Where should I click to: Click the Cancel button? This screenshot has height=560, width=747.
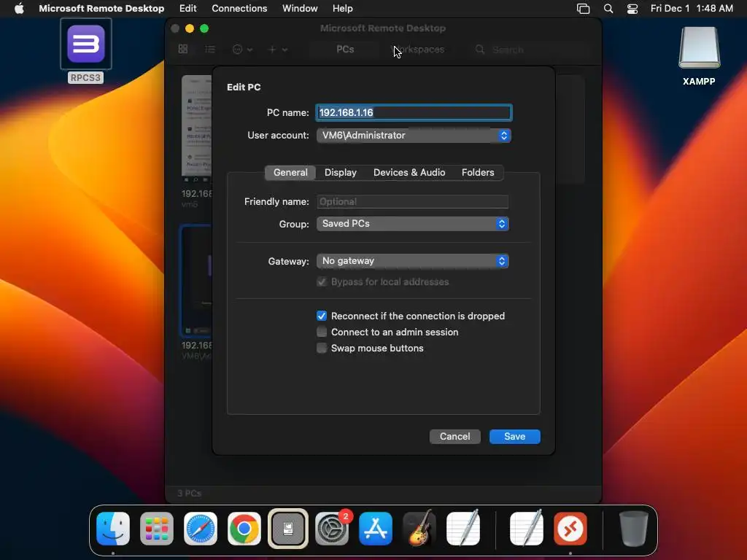(x=454, y=437)
